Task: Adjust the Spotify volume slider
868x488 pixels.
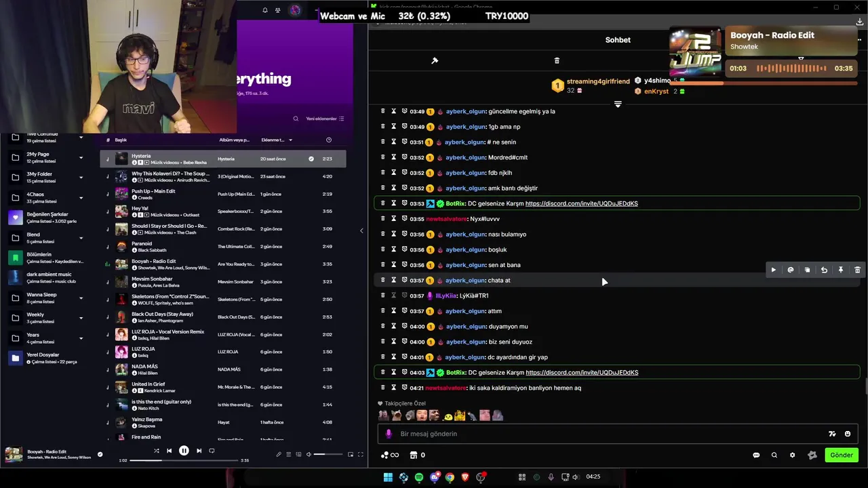Action: [x=329, y=454]
